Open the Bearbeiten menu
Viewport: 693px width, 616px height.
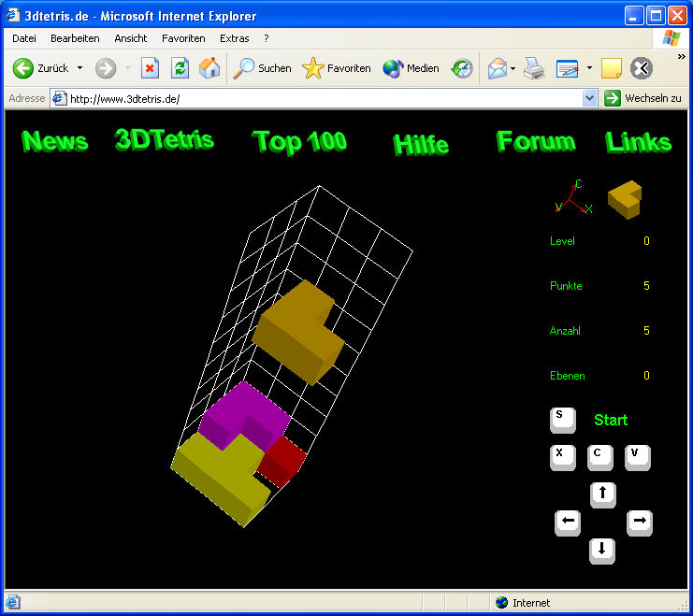[x=75, y=38]
